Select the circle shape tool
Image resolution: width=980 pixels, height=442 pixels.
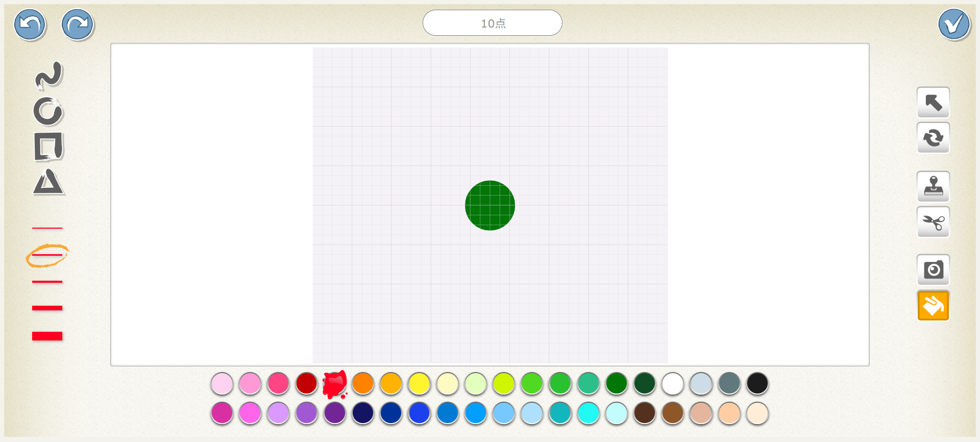[48, 111]
